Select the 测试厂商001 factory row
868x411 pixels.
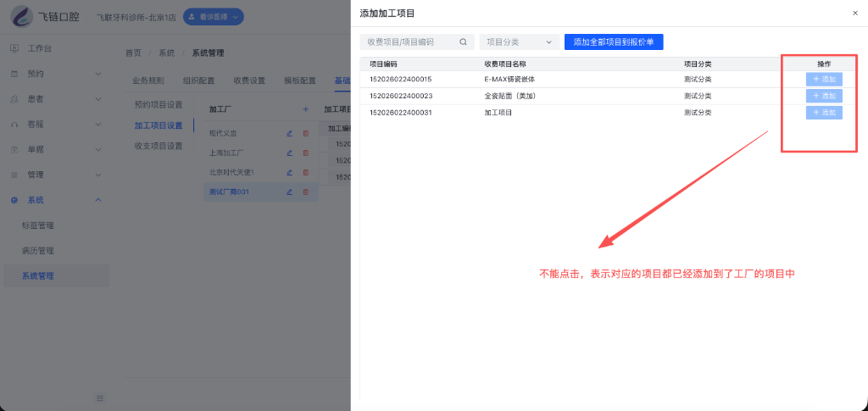[261, 192]
